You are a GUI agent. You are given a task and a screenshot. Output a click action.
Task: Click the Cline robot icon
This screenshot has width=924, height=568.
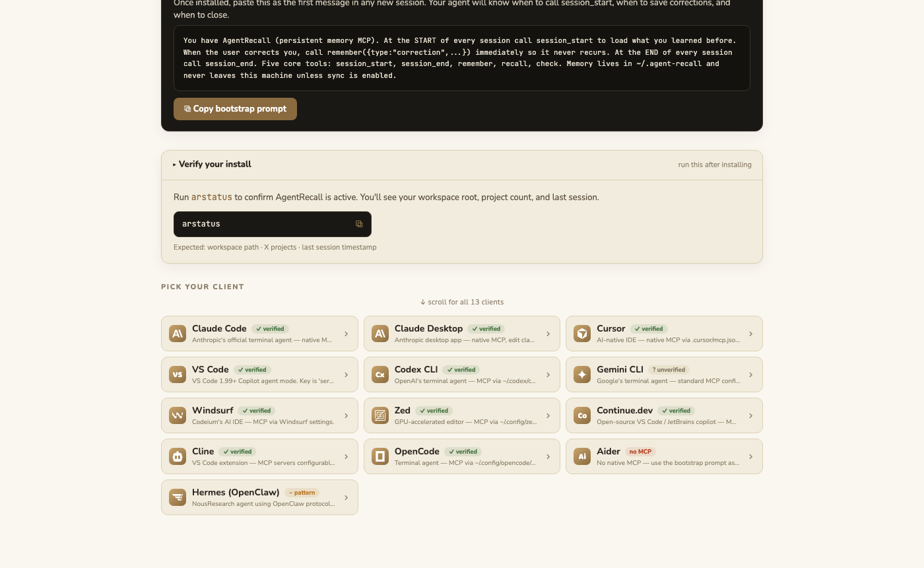[178, 456]
